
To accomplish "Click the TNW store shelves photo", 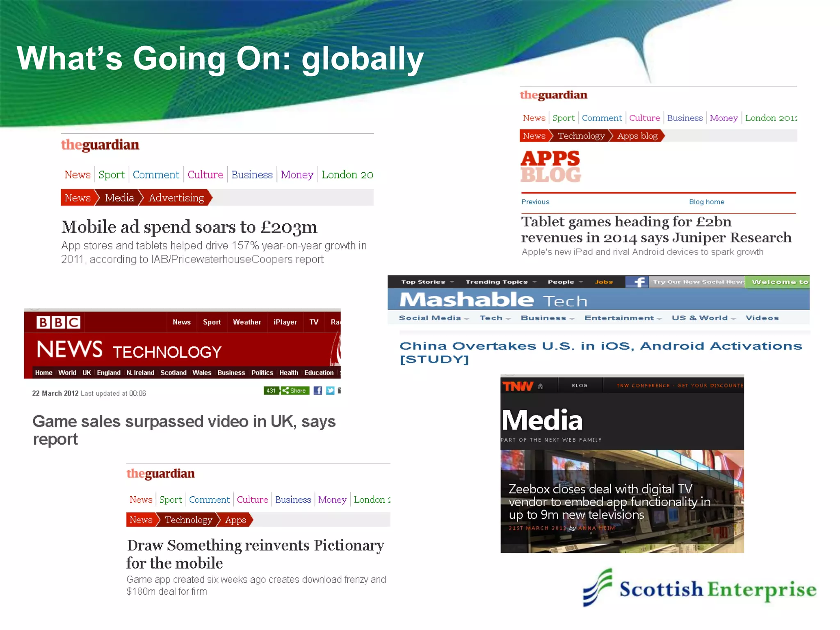I will pyautogui.click(x=622, y=502).
